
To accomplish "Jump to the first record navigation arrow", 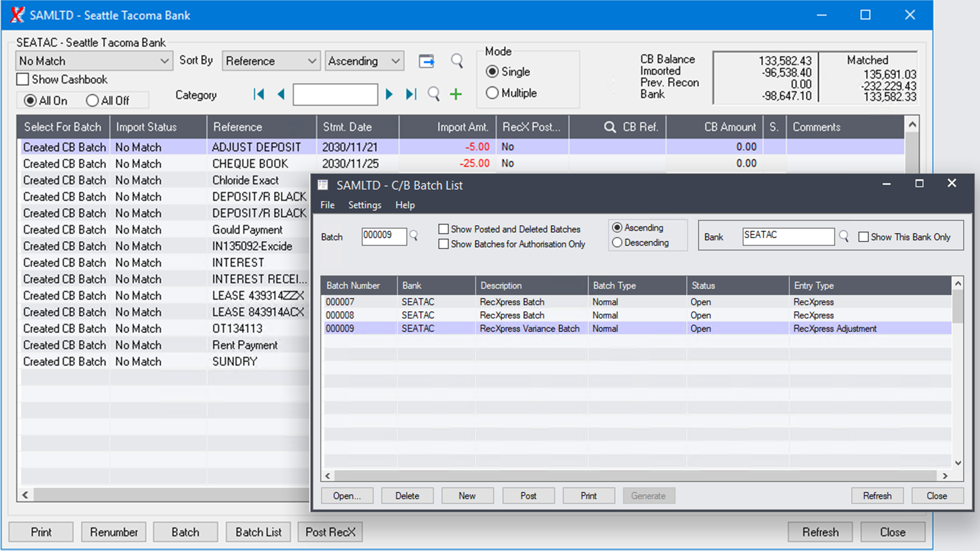I will [259, 94].
